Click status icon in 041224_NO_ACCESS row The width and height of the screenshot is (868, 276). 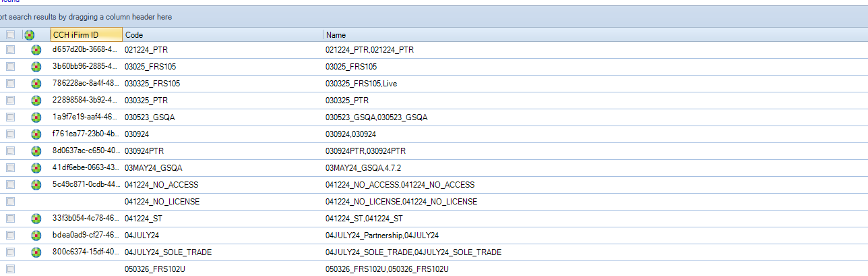pyautogui.click(x=36, y=185)
